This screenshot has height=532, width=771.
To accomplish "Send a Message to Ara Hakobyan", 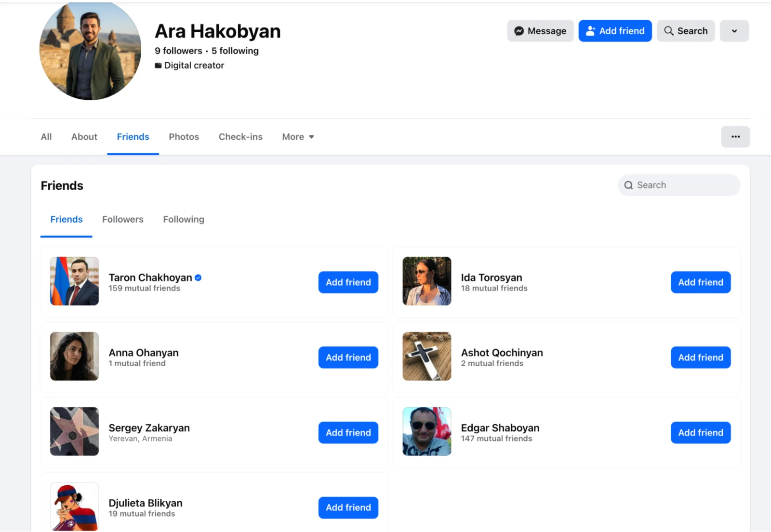I will (540, 31).
